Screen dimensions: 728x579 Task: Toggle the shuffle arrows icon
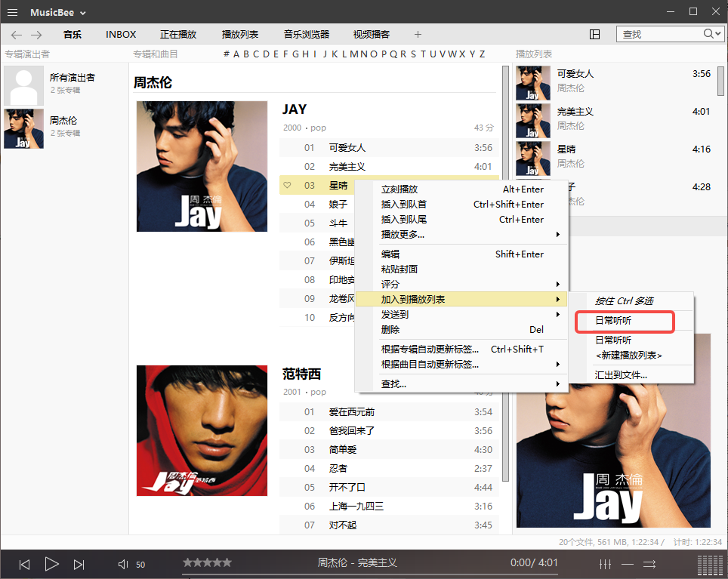click(649, 564)
